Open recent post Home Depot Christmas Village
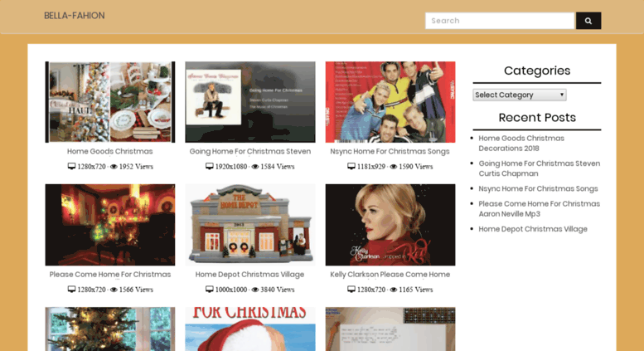This screenshot has width=644, height=351. pyautogui.click(x=533, y=229)
